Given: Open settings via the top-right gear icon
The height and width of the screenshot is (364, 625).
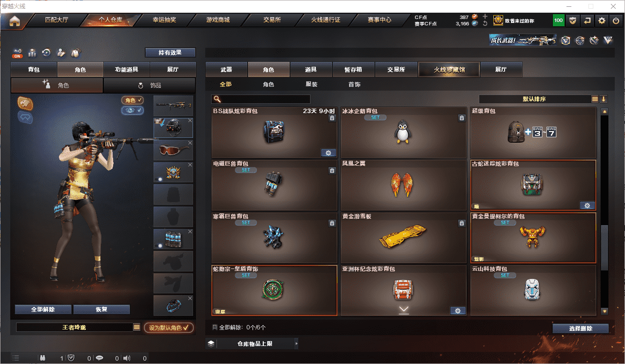Looking at the screenshot, I should (602, 20).
